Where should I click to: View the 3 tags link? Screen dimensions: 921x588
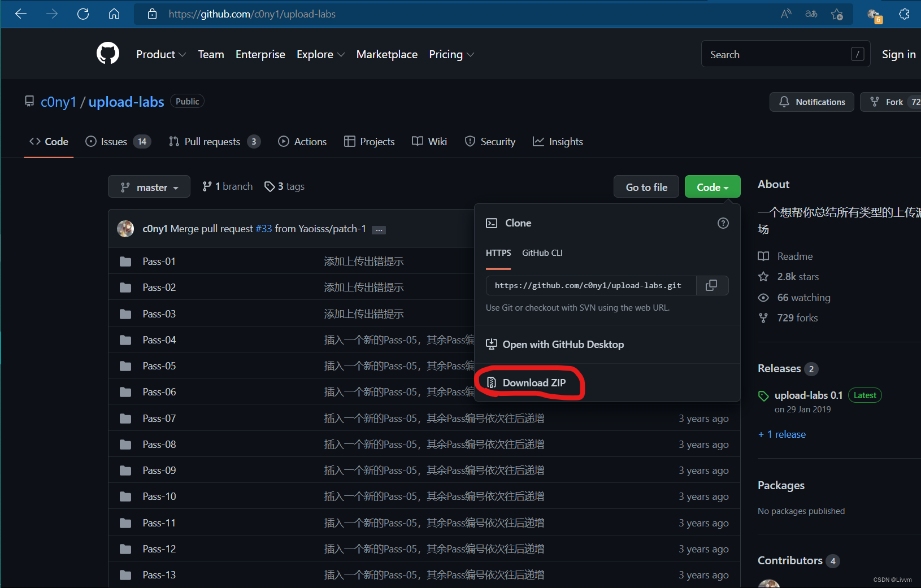[285, 186]
